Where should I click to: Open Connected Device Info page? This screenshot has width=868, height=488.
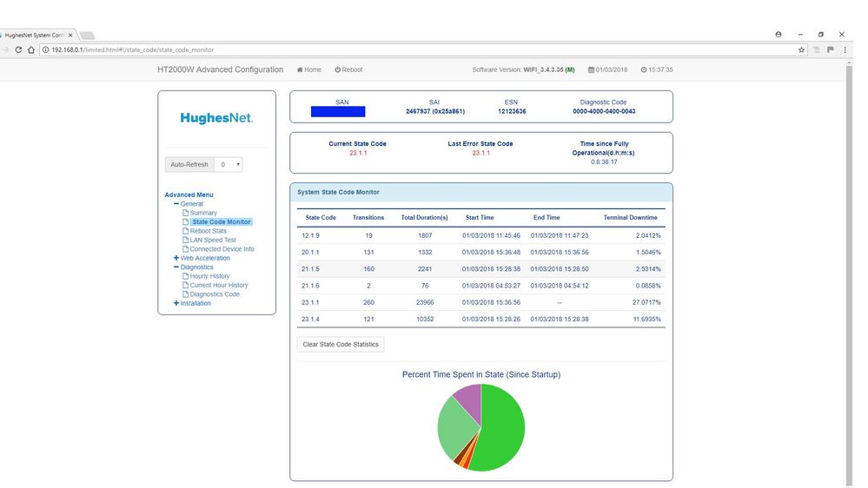click(222, 249)
